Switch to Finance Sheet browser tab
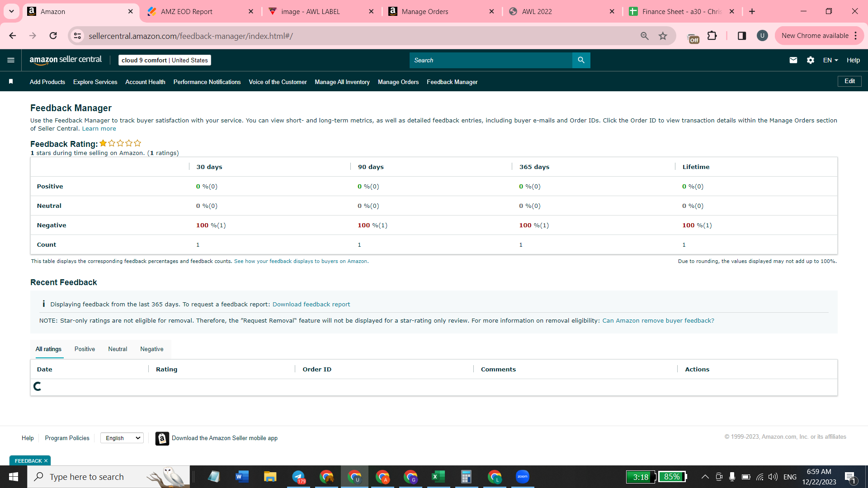The image size is (868, 488). tap(682, 11)
